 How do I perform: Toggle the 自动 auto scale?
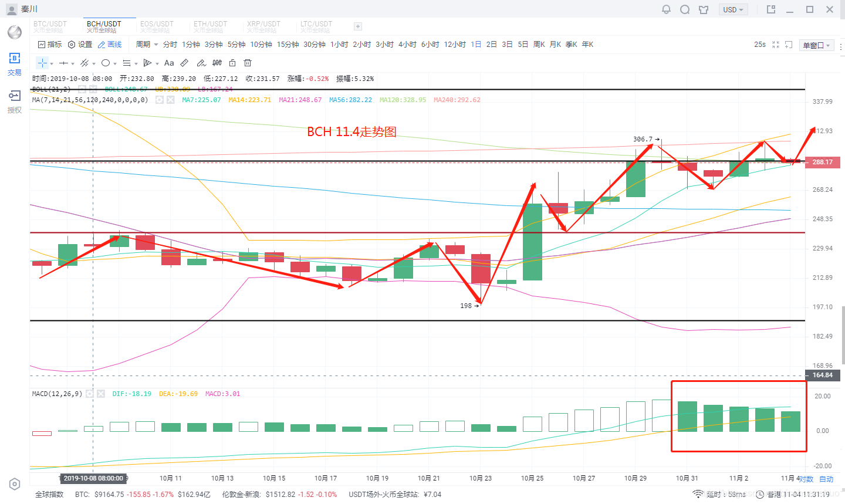[x=826, y=479]
